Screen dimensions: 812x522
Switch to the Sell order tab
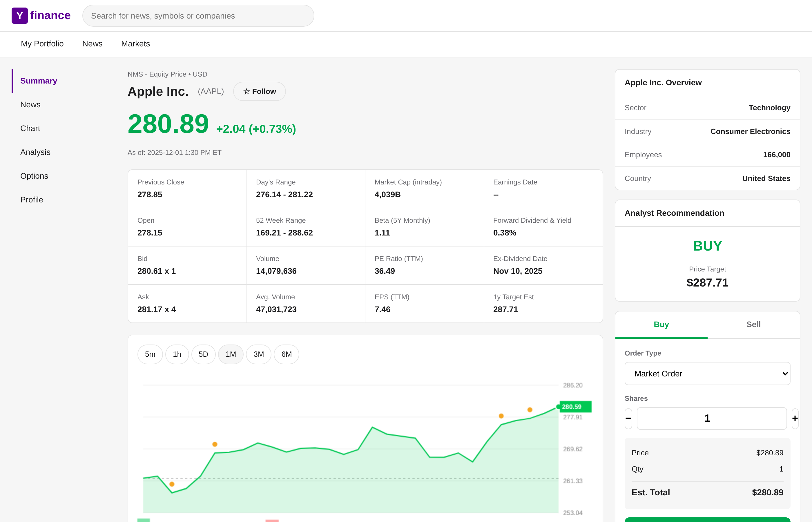tap(753, 325)
